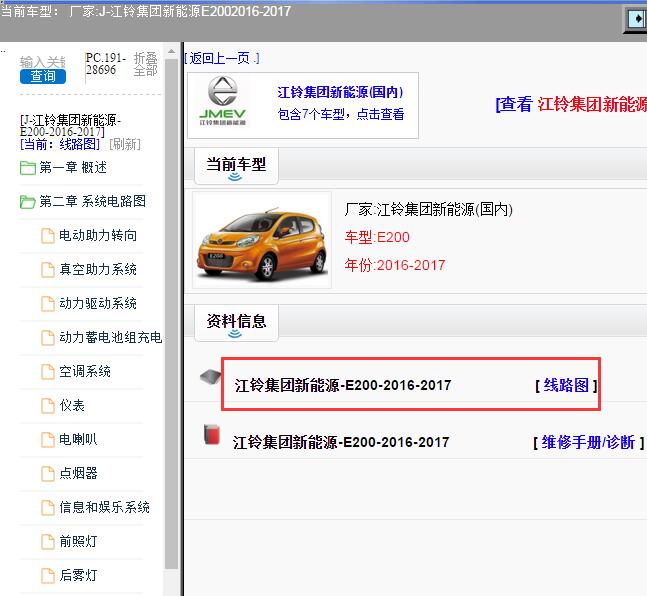Image resolution: width=647 pixels, height=596 pixels.
Task: Collapse 第二章 系统电路图 chapter
Action: (92, 201)
